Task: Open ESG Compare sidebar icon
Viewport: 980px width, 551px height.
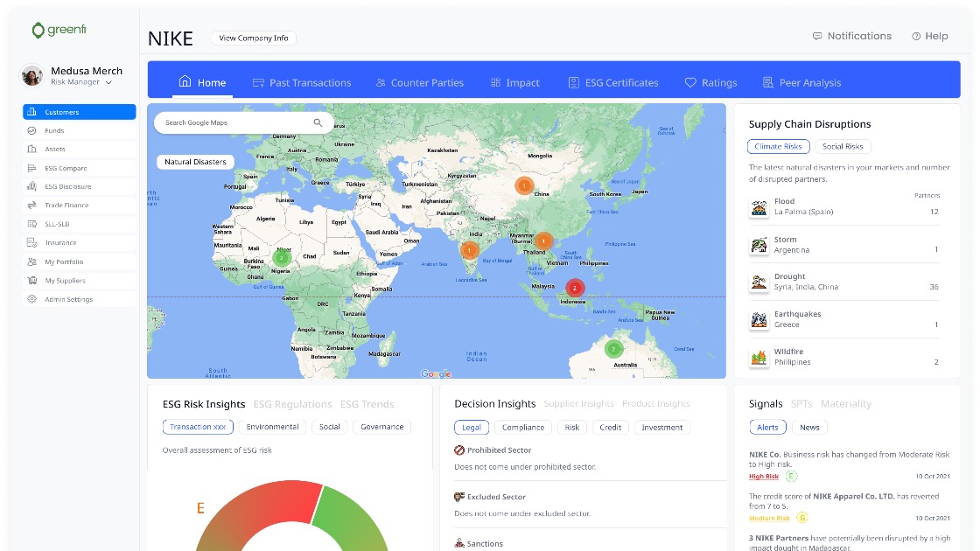Action: click(31, 168)
